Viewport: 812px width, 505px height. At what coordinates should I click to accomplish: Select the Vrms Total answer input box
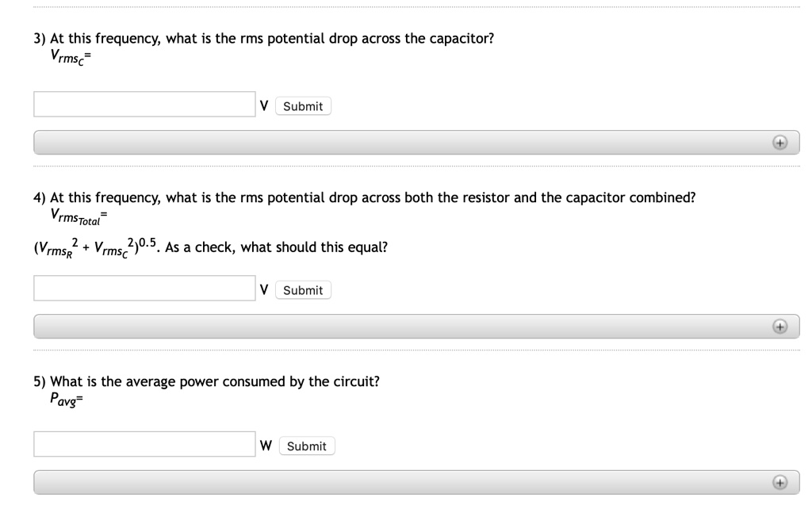(143, 287)
